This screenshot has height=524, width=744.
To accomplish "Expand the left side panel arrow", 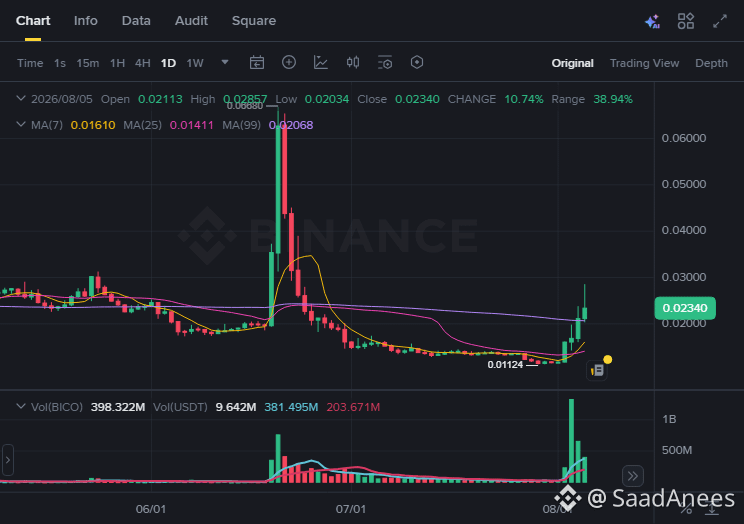I will [8, 460].
